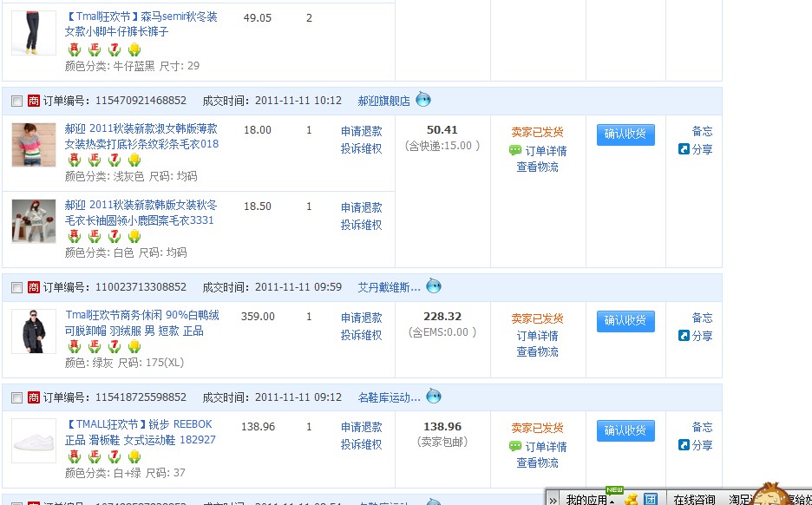This screenshot has width=812, height=505.
Task: Click 申请退款 for 羽绒服 item
Action: coord(361,318)
